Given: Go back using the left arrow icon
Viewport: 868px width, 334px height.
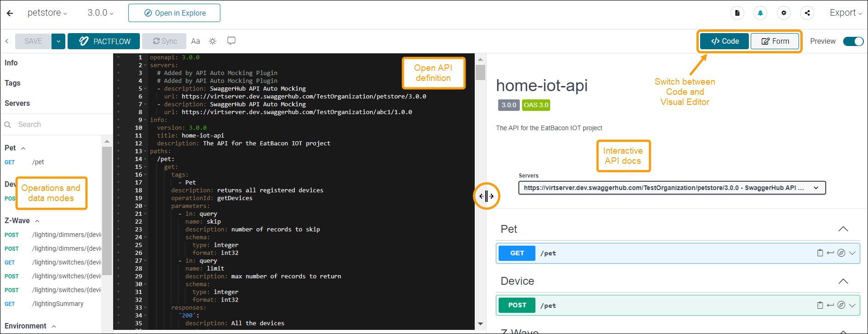Looking at the screenshot, I should pos(10,13).
